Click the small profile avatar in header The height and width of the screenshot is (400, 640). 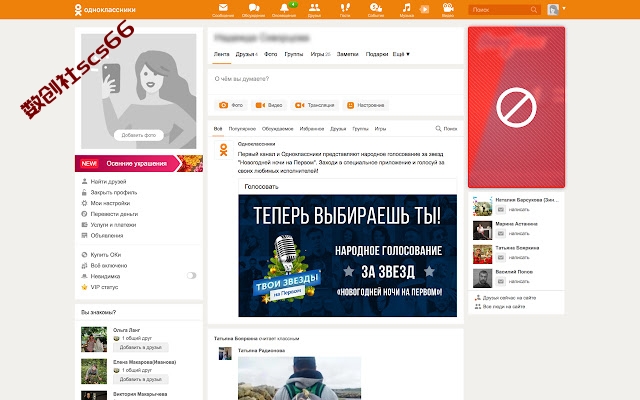(553, 9)
